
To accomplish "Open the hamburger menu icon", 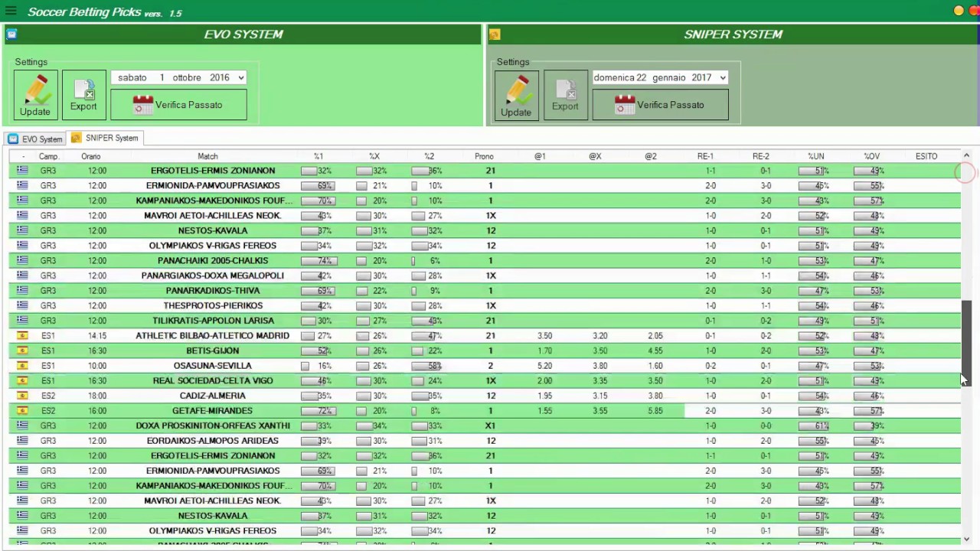I will click(11, 11).
